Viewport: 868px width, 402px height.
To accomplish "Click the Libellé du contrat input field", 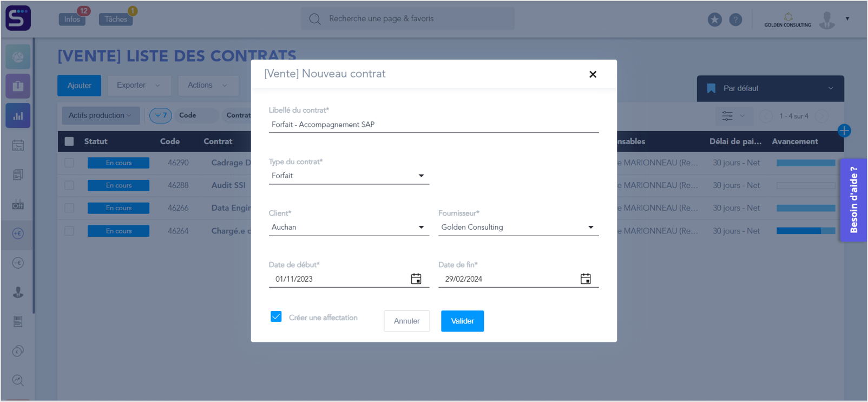I will coord(433,125).
